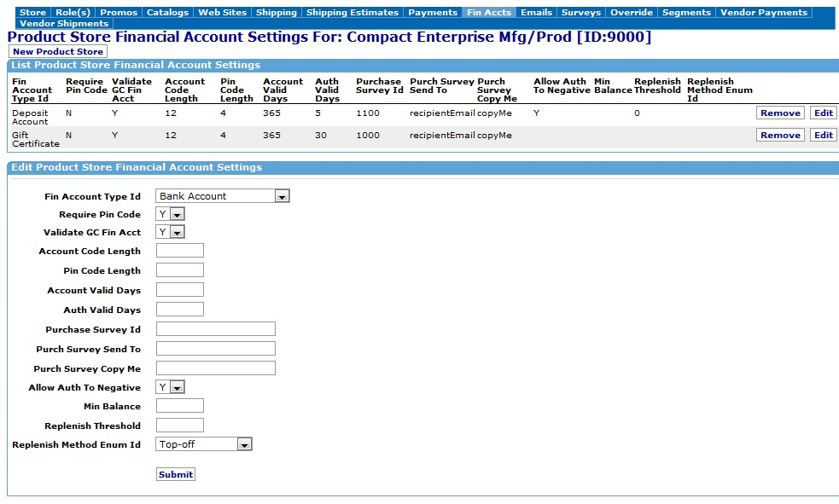
Task: Focus the Purch Survey Copy Me field
Action: click(x=216, y=368)
